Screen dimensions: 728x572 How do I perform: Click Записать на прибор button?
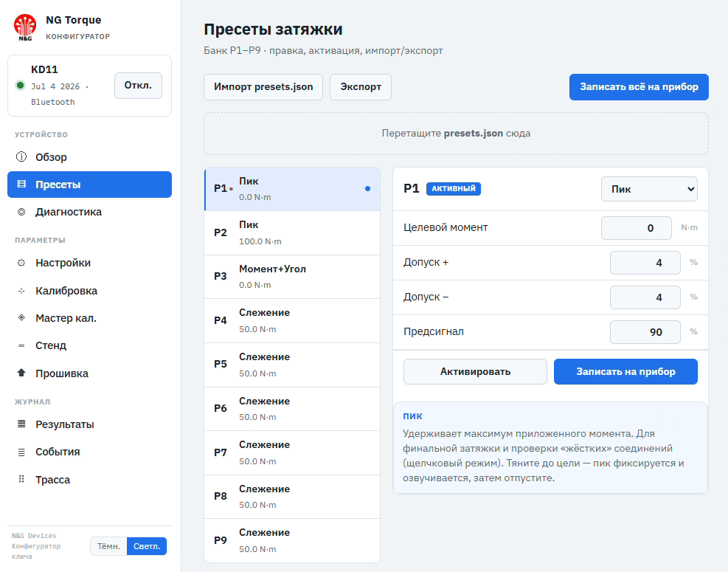[626, 371]
